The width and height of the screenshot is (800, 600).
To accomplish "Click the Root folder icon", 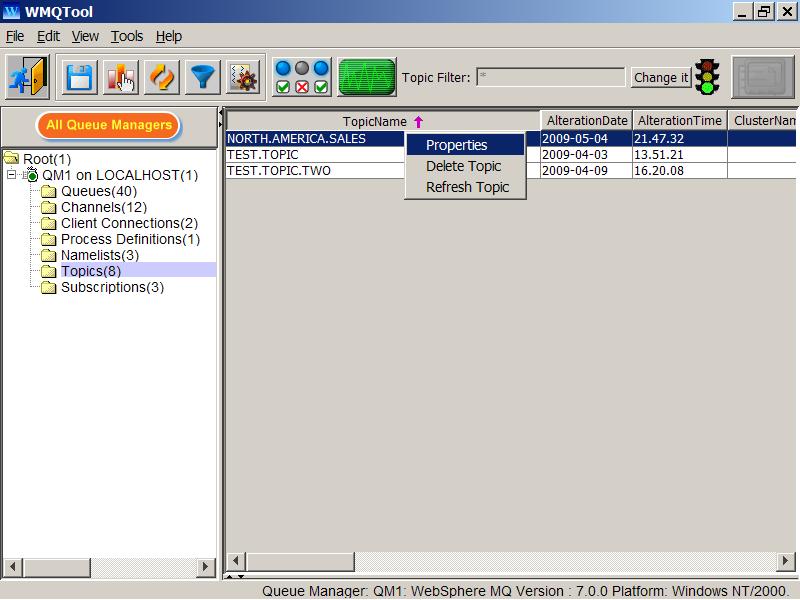I will click(x=11, y=158).
